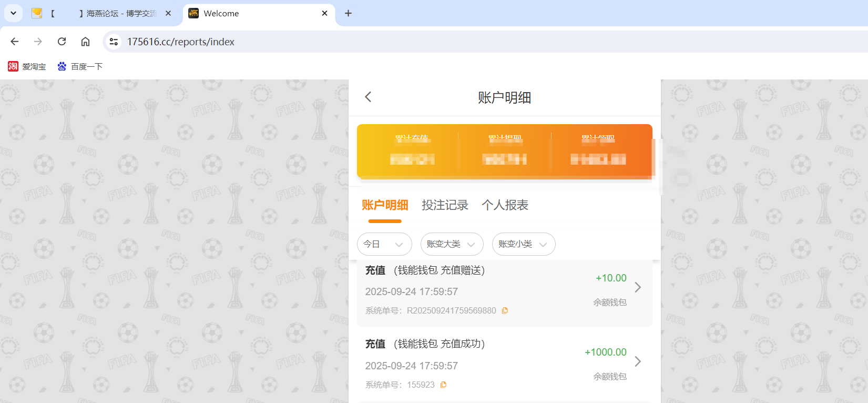Click the 充值赠送 record title
The height and width of the screenshot is (403, 868).
[425, 270]
